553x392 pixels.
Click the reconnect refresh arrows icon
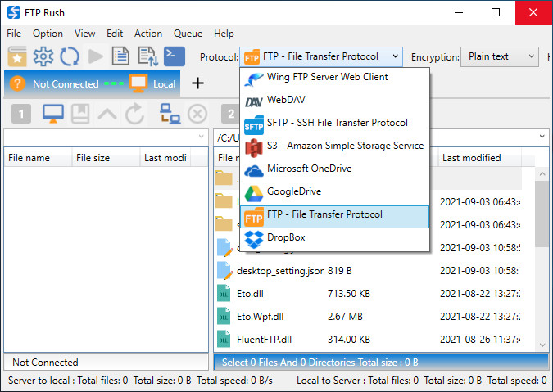coord(70,56)
